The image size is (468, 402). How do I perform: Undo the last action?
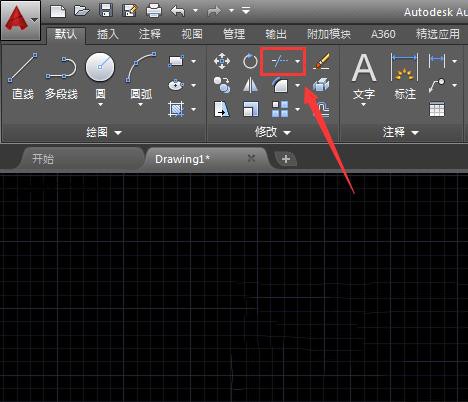[x=178, y=11]
